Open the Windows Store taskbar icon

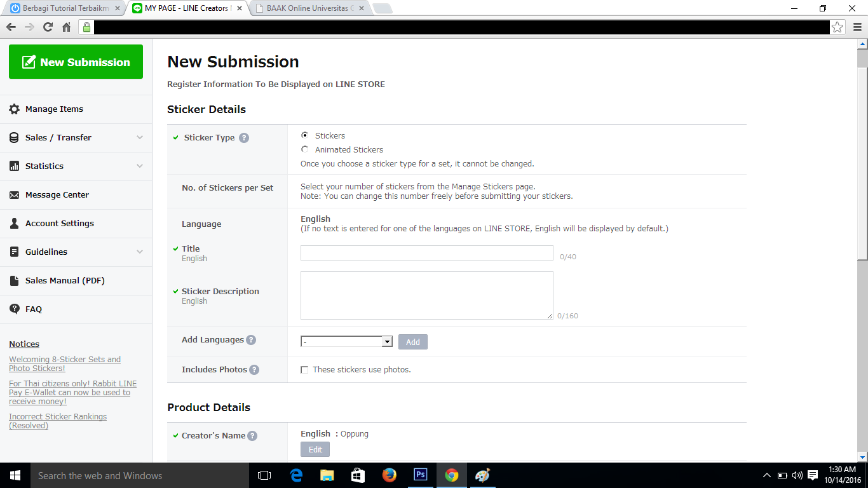click(358, 475)
